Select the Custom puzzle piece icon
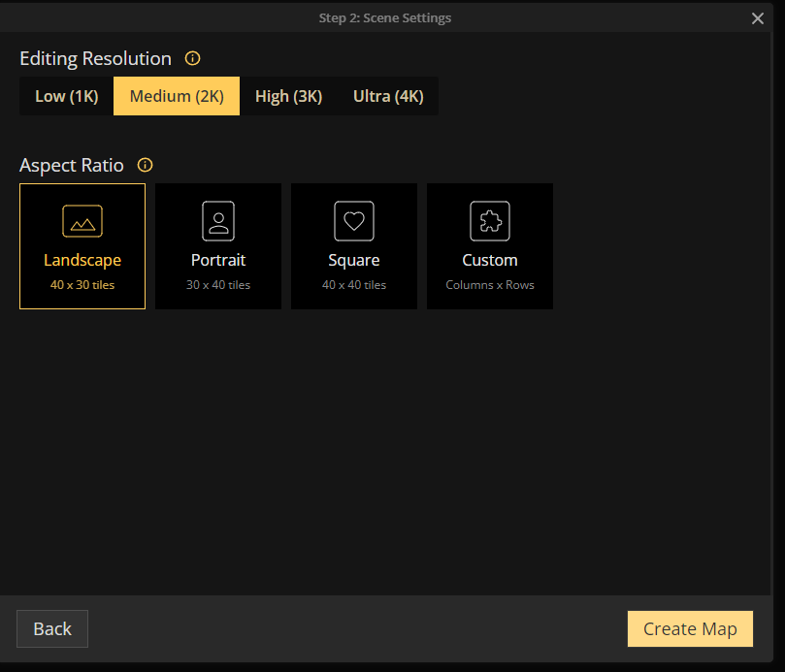The width and height of the screenshot is (785, 672). point(490,221)
